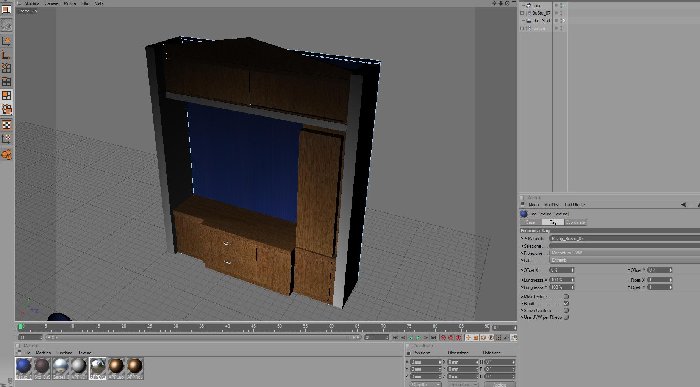The width and height of the screenshot is (700, 387).
Task: Activate the L-shaped Object Axis tool
Action: click(6, 54)
